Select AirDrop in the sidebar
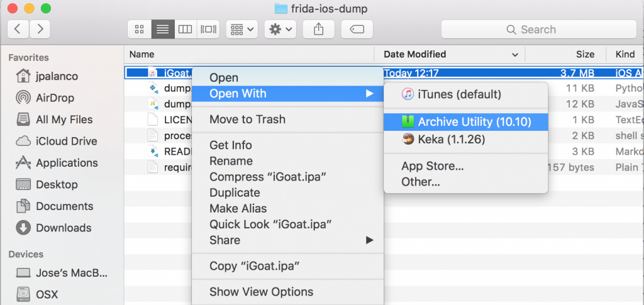The height and width of the screenshot is (305, 644). pyautogui.click(x=45, y=97)
